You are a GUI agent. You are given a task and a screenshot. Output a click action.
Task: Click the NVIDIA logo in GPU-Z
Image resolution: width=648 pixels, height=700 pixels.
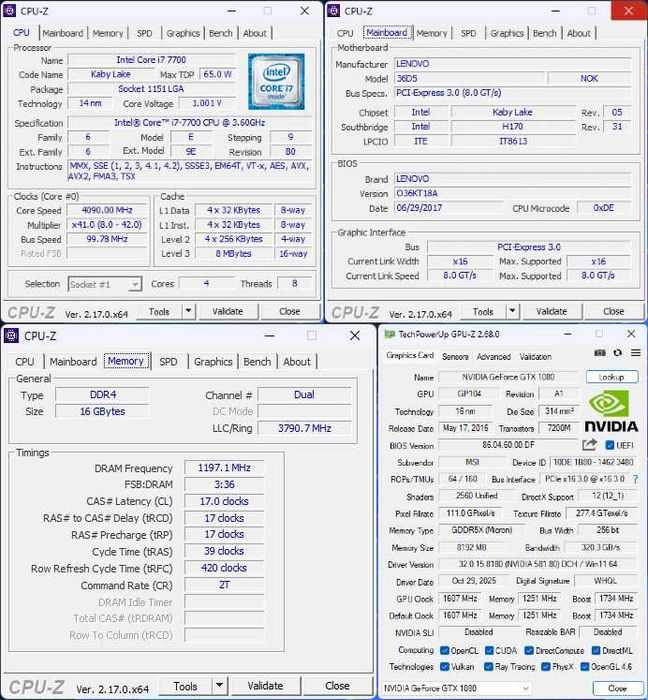tap(611, 411)
